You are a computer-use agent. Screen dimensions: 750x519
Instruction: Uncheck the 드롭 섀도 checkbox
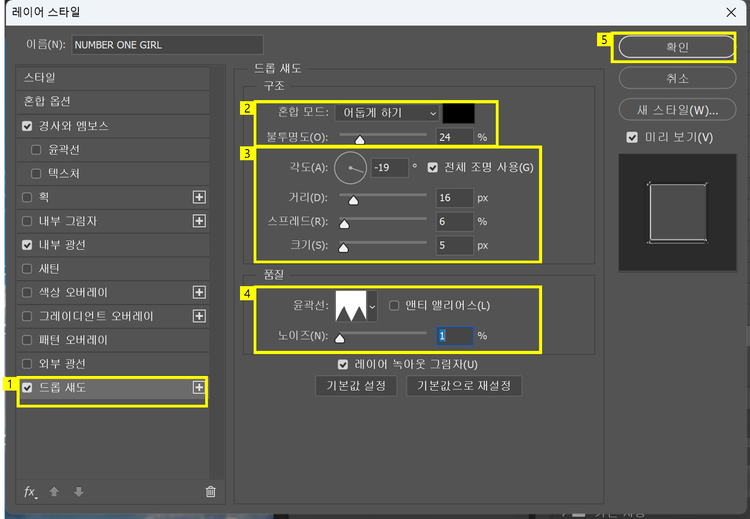click(27, 387)
